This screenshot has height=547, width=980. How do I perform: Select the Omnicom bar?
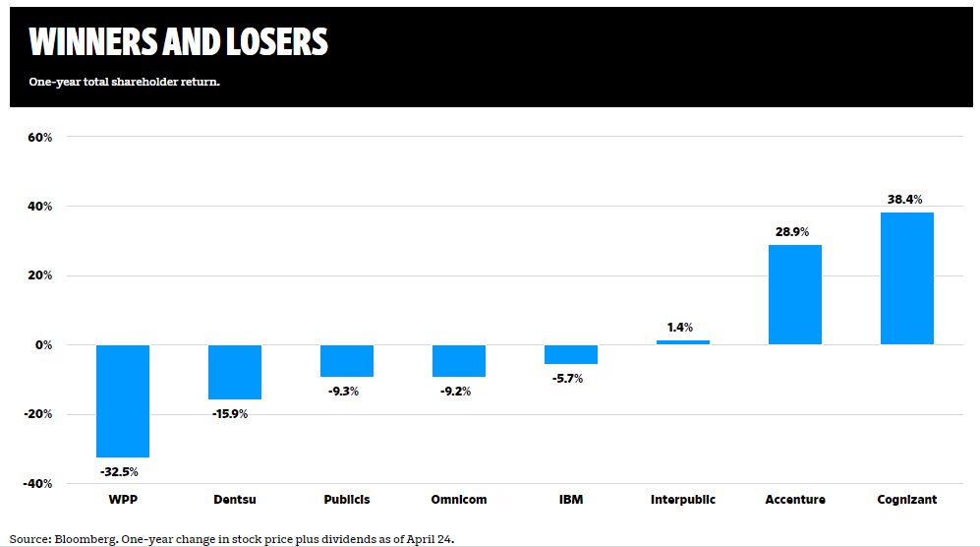pyautogui.click(x=459, y=360)
